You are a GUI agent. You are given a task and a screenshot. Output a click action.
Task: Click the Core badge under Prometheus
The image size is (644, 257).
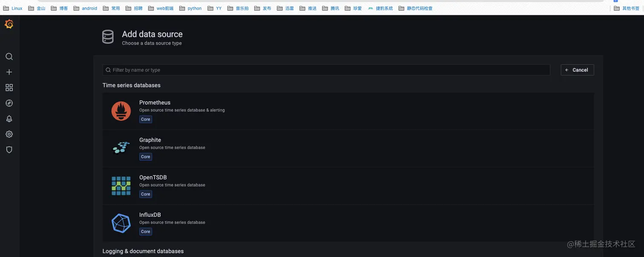click(x=146, y=120)
